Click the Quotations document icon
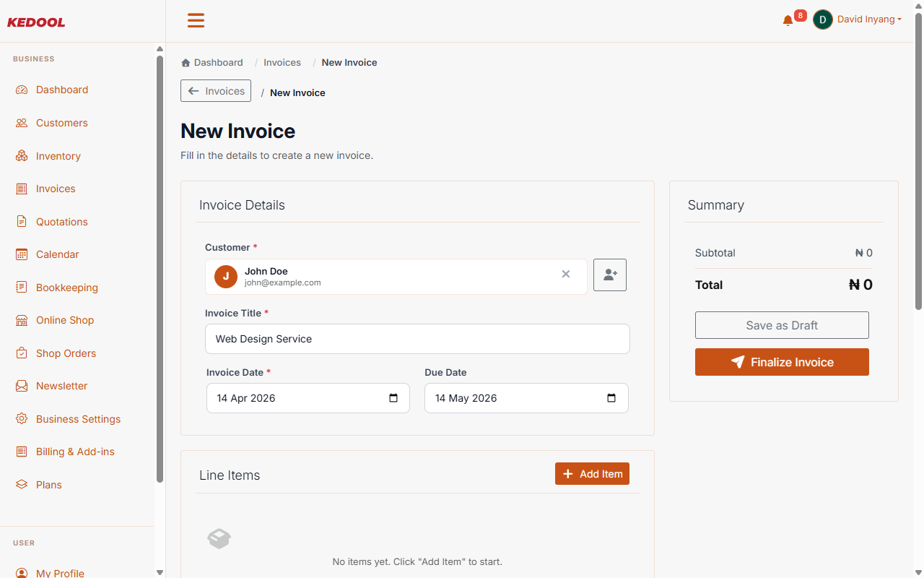 (x=22, y=222)
